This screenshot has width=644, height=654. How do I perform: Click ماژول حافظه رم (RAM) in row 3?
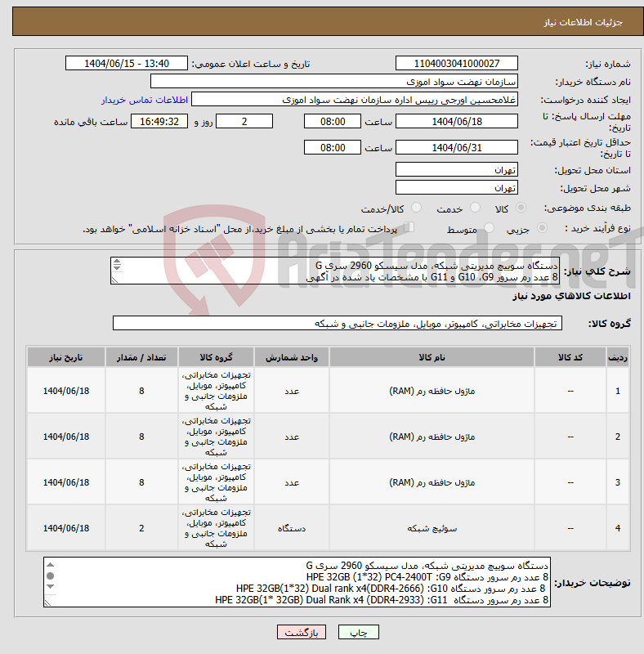coord(432,482)
